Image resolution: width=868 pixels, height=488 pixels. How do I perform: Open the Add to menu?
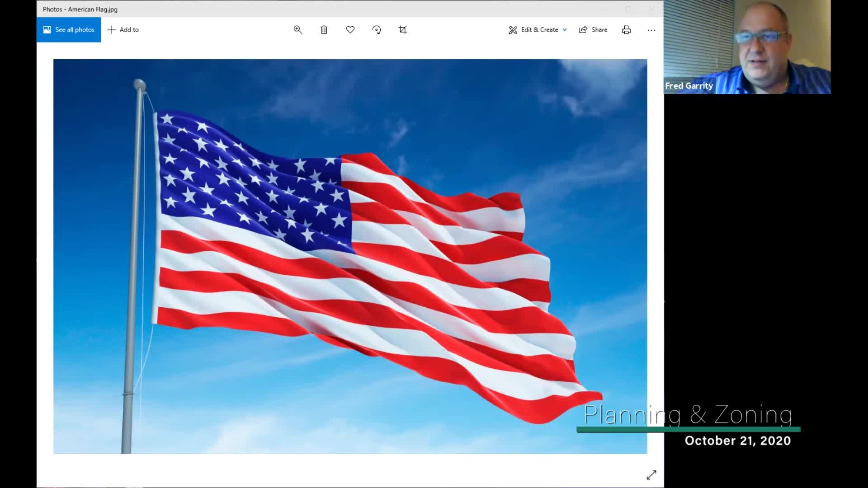(x=123, y=30)
